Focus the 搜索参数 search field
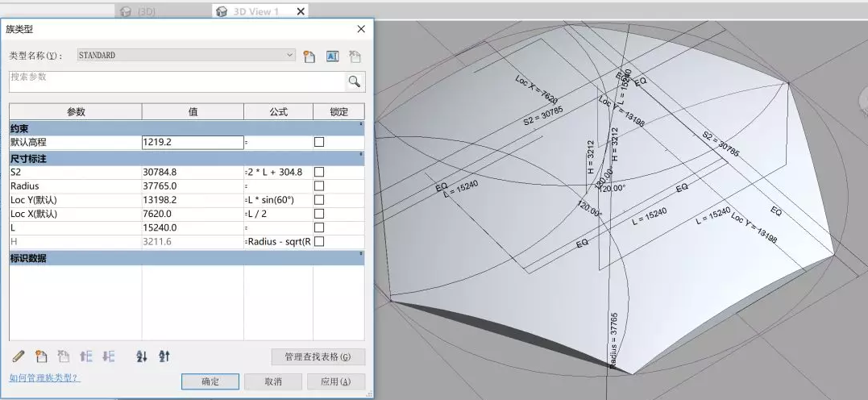 pyautogui.click(x=177, y=81)
